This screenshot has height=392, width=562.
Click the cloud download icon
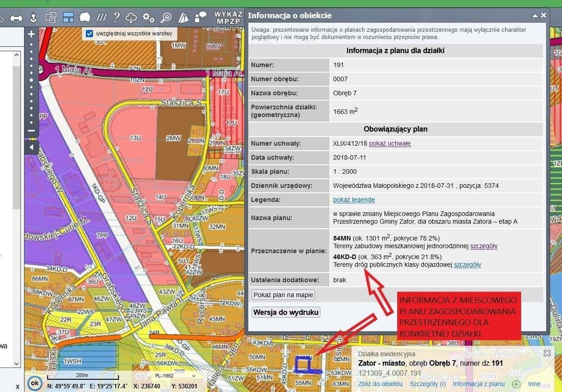(131, 17)
